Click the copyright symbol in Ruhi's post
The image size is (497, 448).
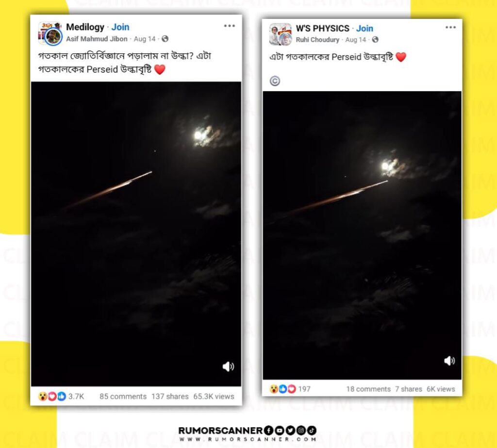(x=275, y=81)
